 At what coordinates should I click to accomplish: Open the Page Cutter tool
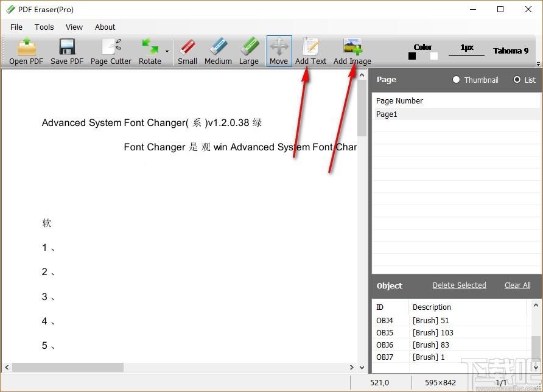point(111,52)
